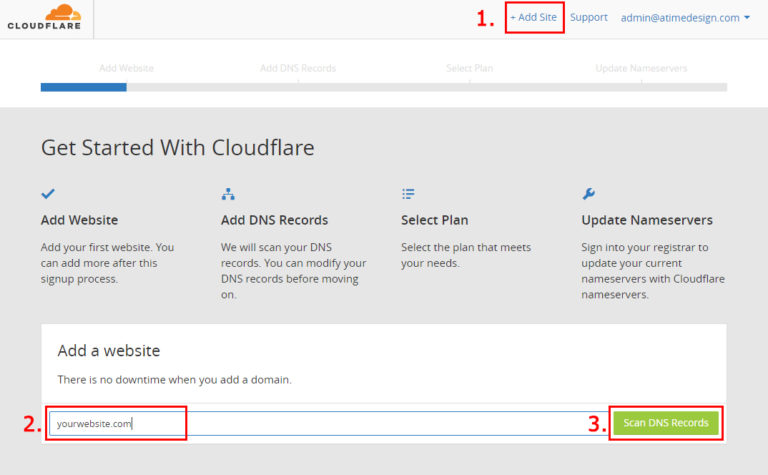
Task: Click the blue setup progress bar
Action: [84, 87]
